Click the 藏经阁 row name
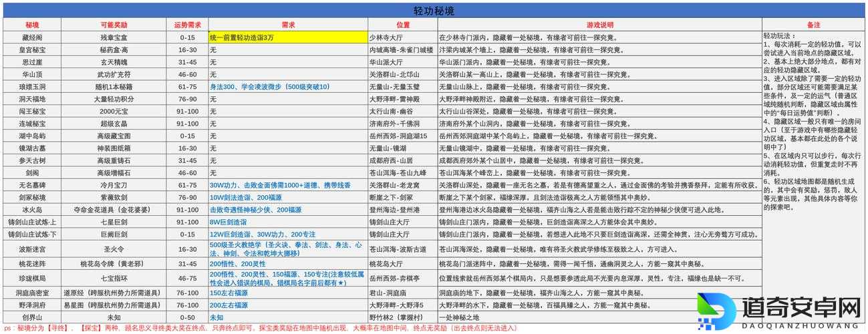 (32, 37)
